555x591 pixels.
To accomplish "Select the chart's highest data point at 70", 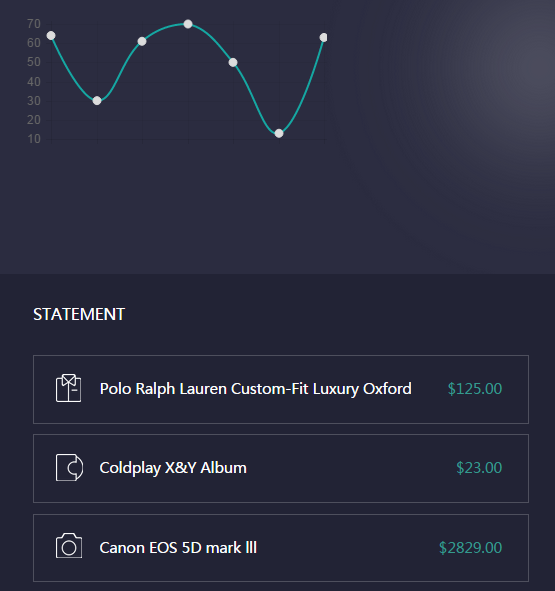I will (x=188, y=24).
